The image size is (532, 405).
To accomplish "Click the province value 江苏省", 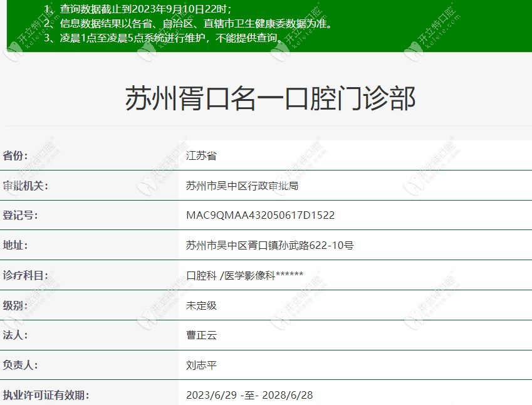I will [201, 156].
